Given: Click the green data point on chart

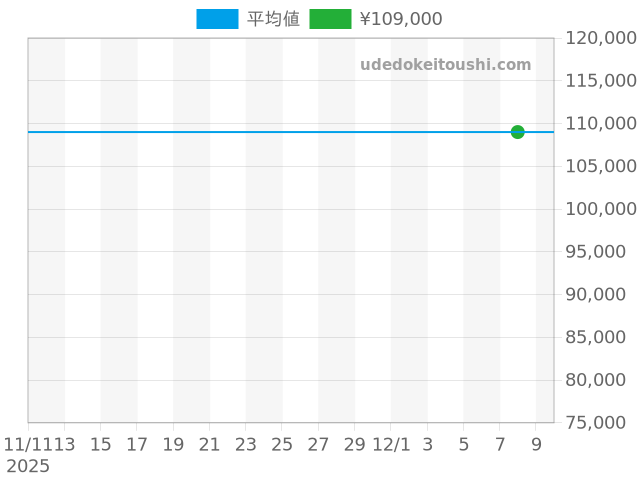Looking at the screenshot, I should click(x=517, y=132).
